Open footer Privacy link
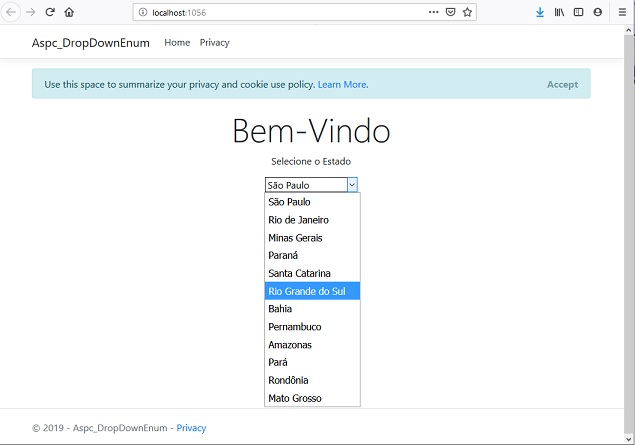The height and width of the screenshot is (445, 635). point(191,428)
